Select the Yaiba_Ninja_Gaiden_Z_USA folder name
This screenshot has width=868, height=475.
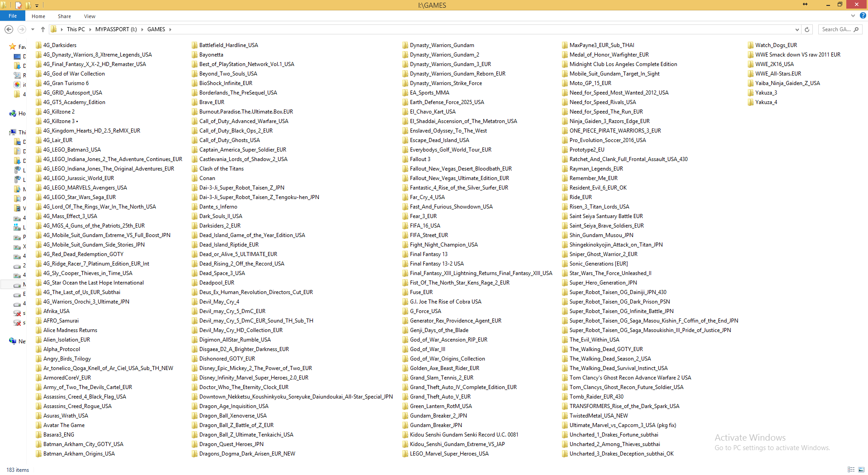click(788, 83)
